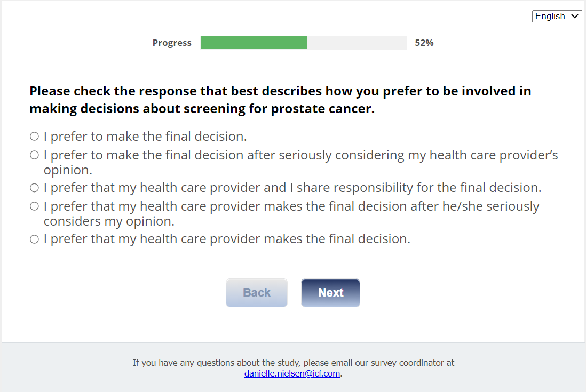
Task: Pick radio for provider deciding after considering my opinion
Action: point(34,206)
